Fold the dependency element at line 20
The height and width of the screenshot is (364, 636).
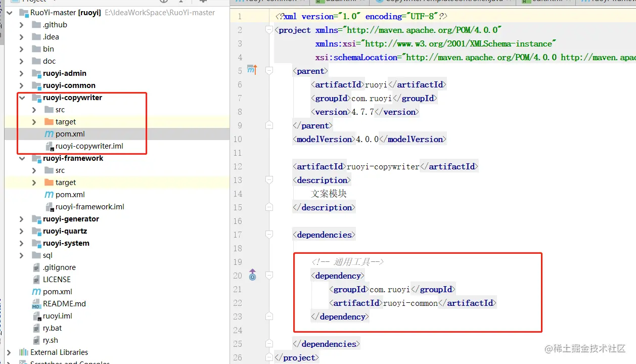[269, 276]
